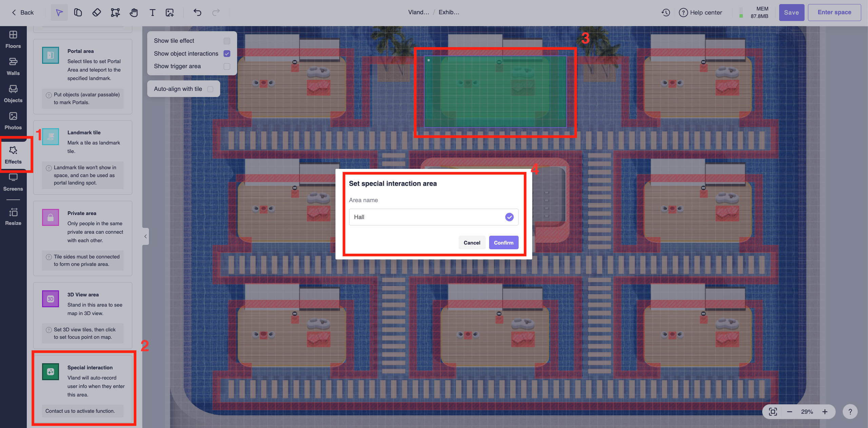Open the Objects sidebar tab
The image size is (868, 428).
13,94
